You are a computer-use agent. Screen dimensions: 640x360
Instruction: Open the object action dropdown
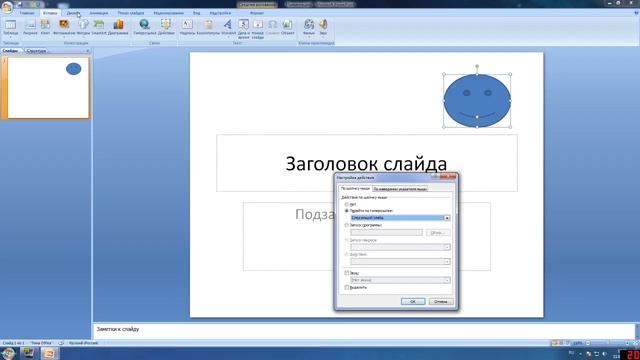pyautogui.click(x=447, y=262)
